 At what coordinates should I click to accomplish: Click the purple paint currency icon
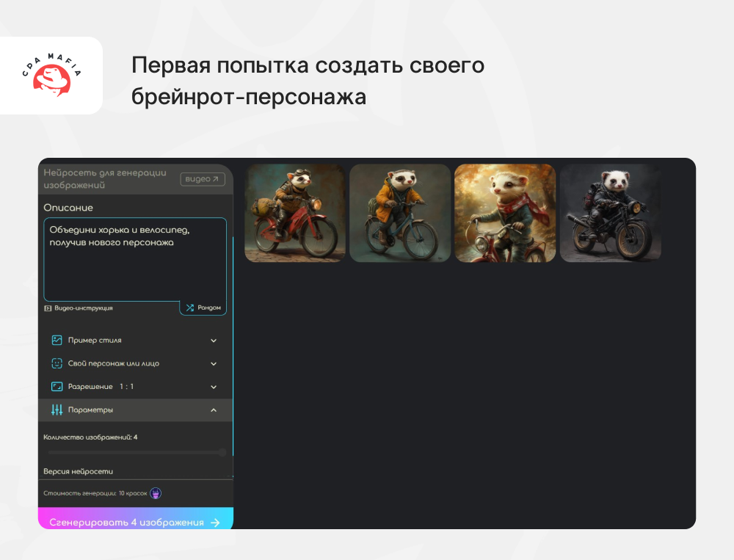point(156,493)
